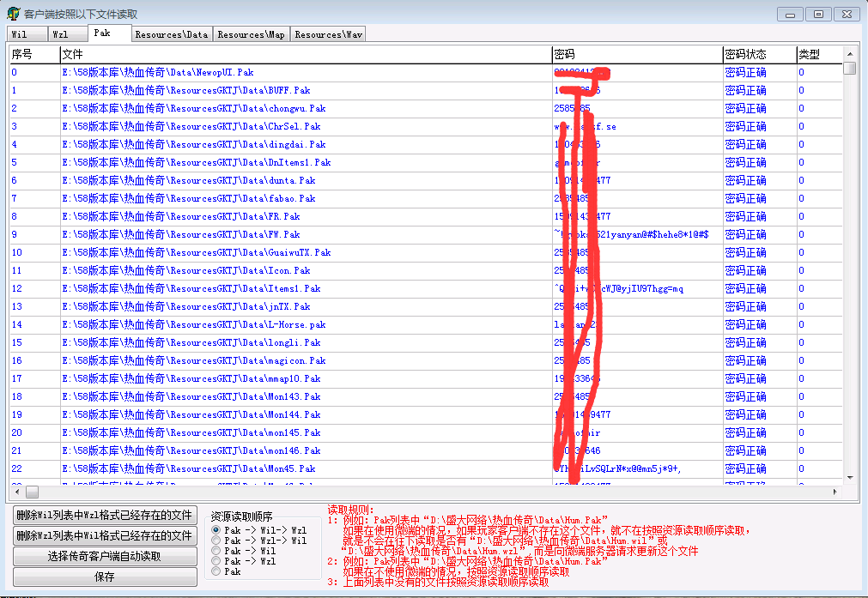This screenshot has width=868, height=598.
Task: Select the row for GuaiwuTX.Pak
Action: [426, 252]
